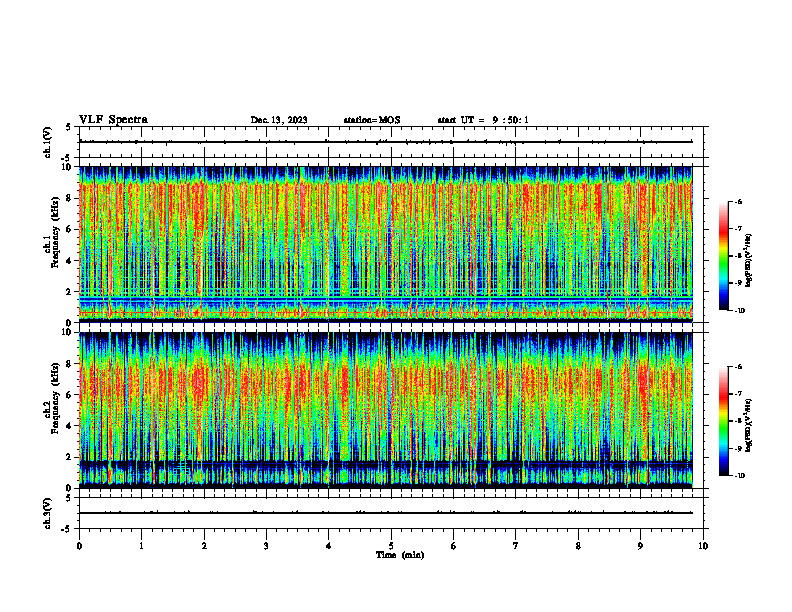Click the start UT time text

click(483, 120)
